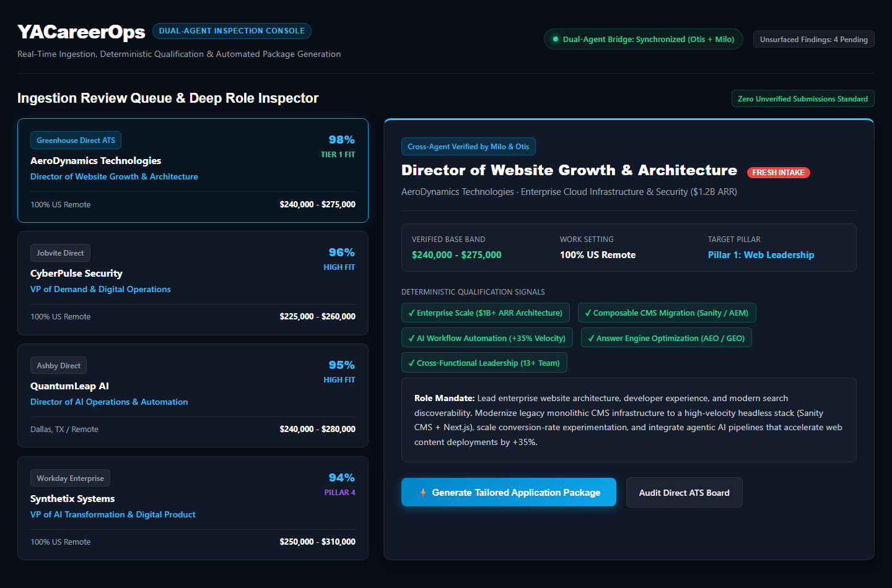Click the CyberPulse Security company name
This screenshot has width=892, height=588.
coord(76,273)
